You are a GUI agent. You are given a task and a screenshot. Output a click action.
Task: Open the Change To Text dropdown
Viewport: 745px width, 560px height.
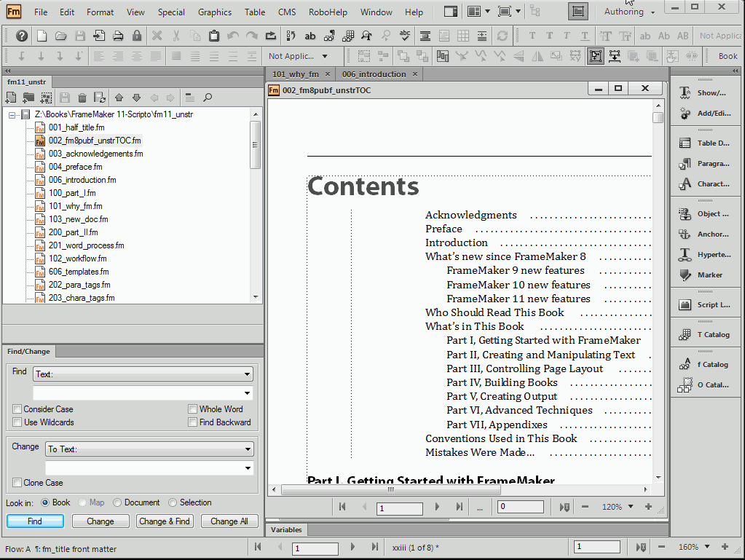coord(150,449)
